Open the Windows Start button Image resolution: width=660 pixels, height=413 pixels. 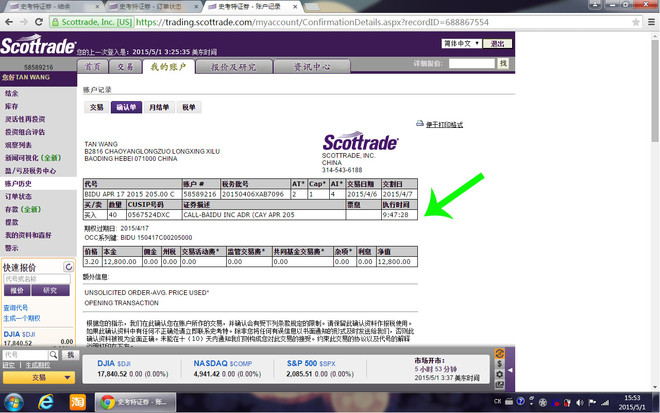(x=14, y=402)
